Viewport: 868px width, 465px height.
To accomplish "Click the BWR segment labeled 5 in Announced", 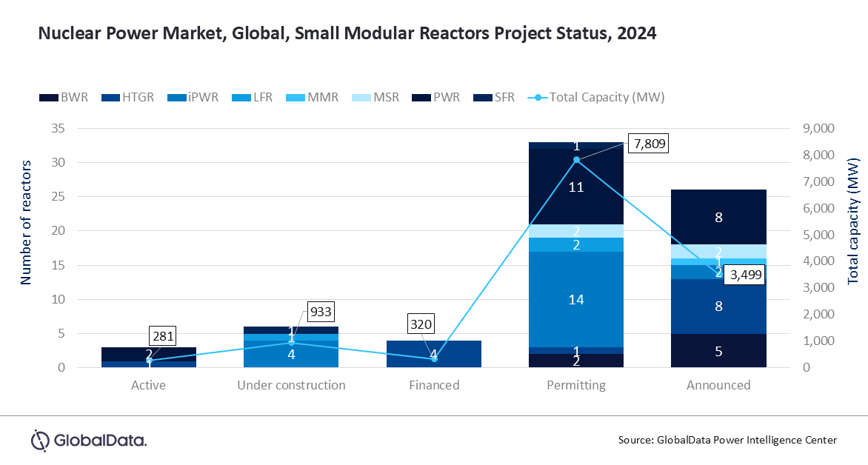I will pyautogui.click(x=718, y=351).
